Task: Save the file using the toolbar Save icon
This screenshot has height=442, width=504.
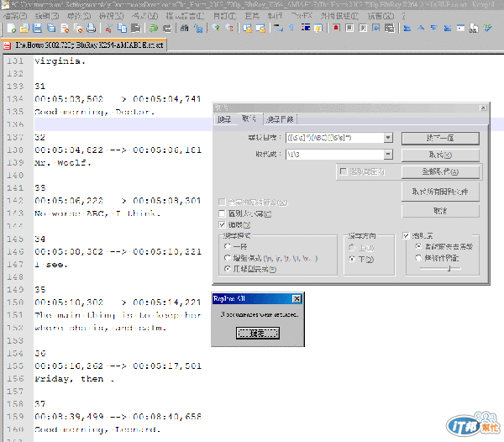Action: point(38,29)
